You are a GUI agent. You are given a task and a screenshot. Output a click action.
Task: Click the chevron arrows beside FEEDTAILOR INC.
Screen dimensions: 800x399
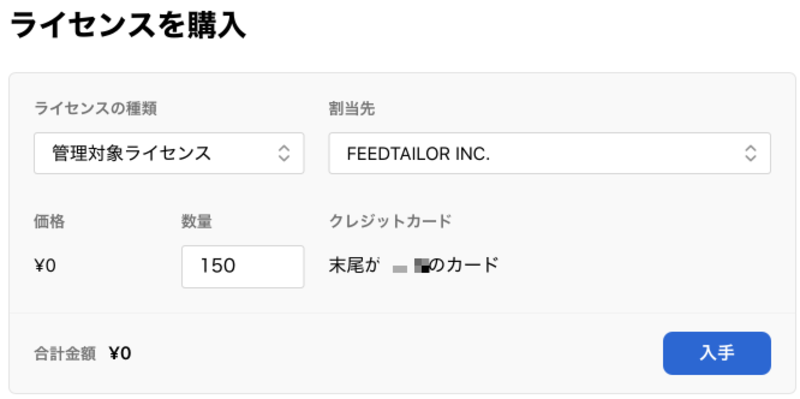pos(750,153)
